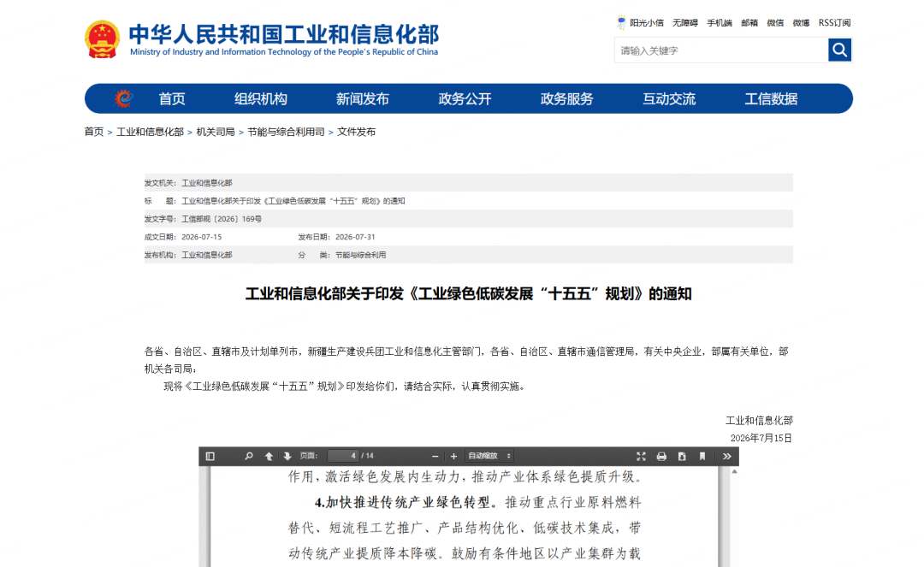Screen dimensions: 924x567
Task: Click the article headline about 工业绿色低碳发展
Action: click(469, 293)
